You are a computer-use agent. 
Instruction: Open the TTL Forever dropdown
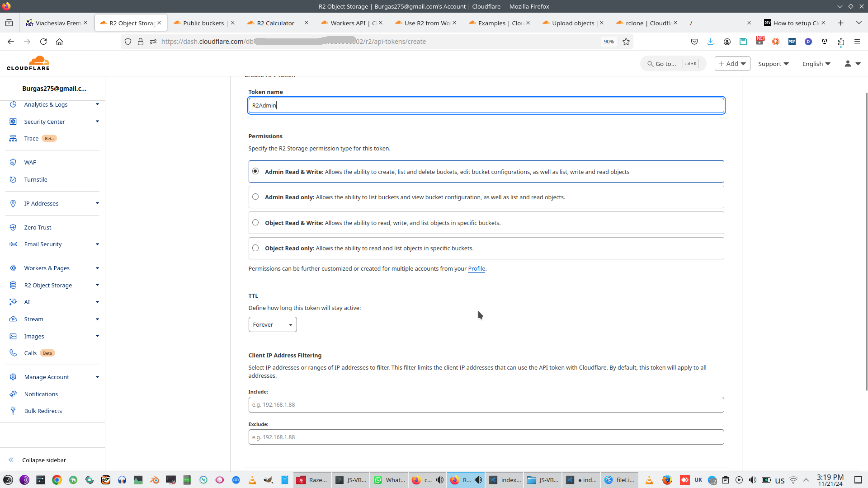272,324
